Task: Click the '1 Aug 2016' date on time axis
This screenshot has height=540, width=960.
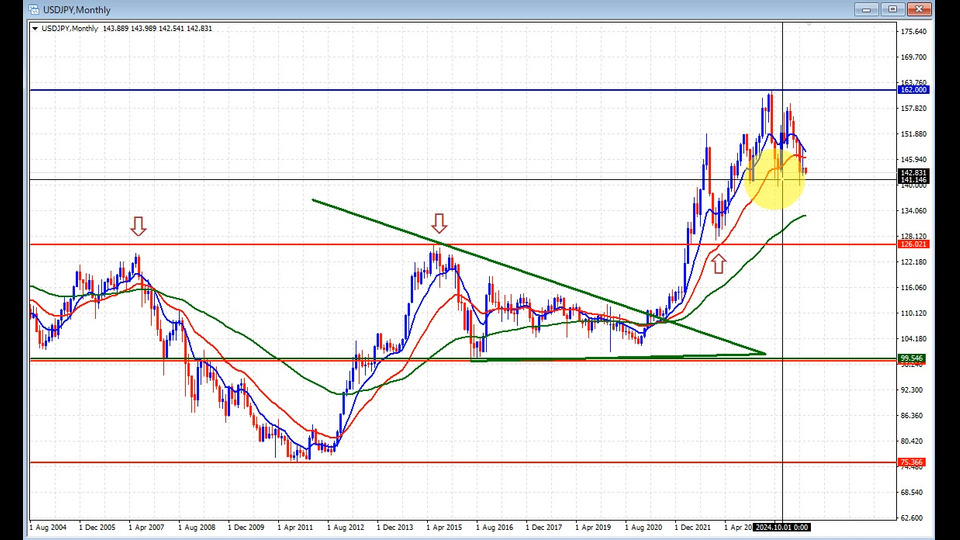Action: (x=495, y=527)
